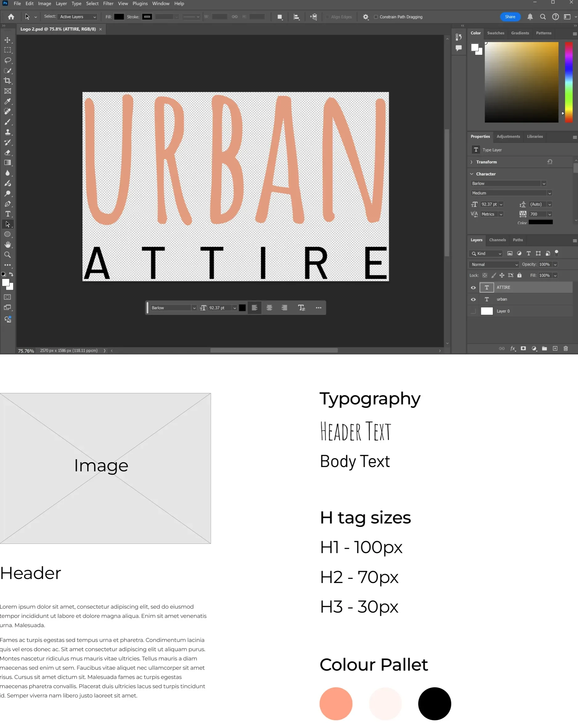Hide the ATTIRE layer
The image size is (578, 728).
tap(473, 288)
